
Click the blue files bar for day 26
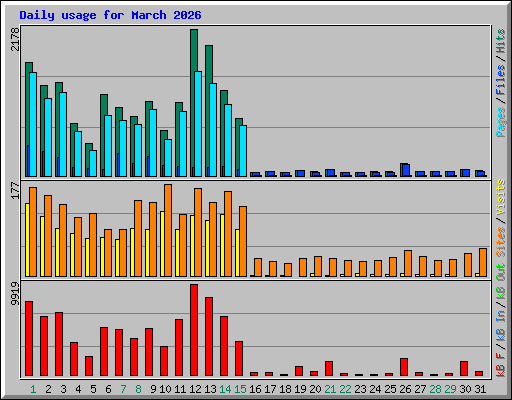click(406, 170)
